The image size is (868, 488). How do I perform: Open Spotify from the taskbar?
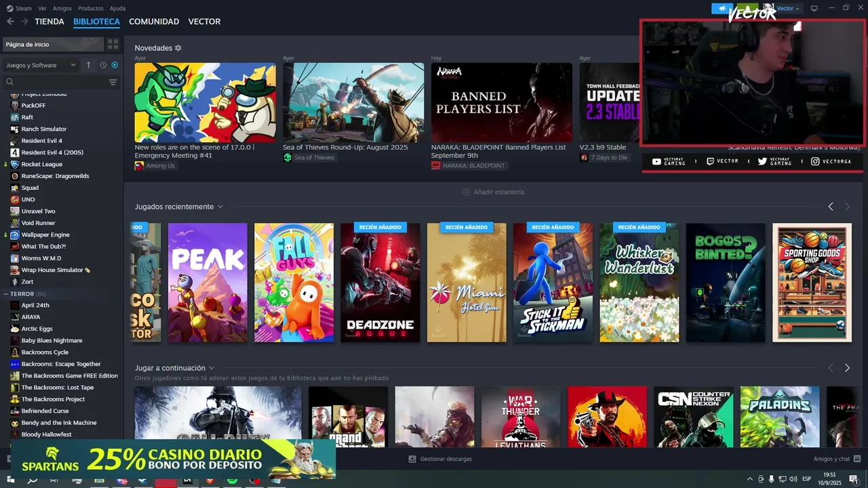click(232, 480)
